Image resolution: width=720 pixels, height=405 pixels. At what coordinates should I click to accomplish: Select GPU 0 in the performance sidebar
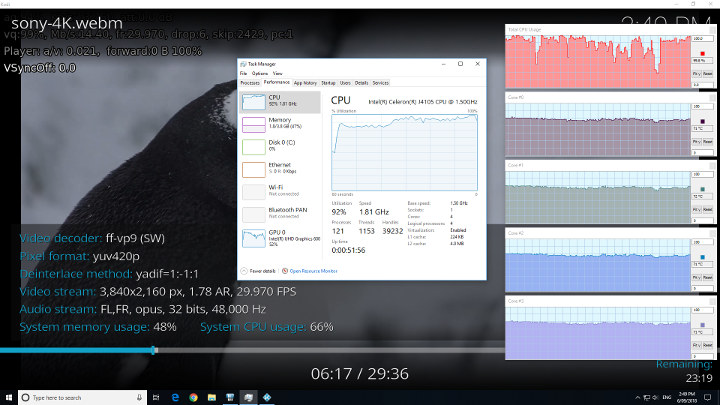point(280,238)
